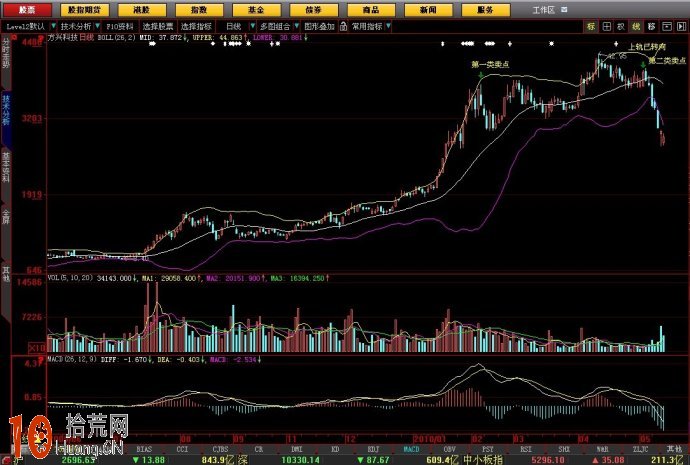Expand the 技术分析 toolbar dropdown arrow

pos(97,26)
